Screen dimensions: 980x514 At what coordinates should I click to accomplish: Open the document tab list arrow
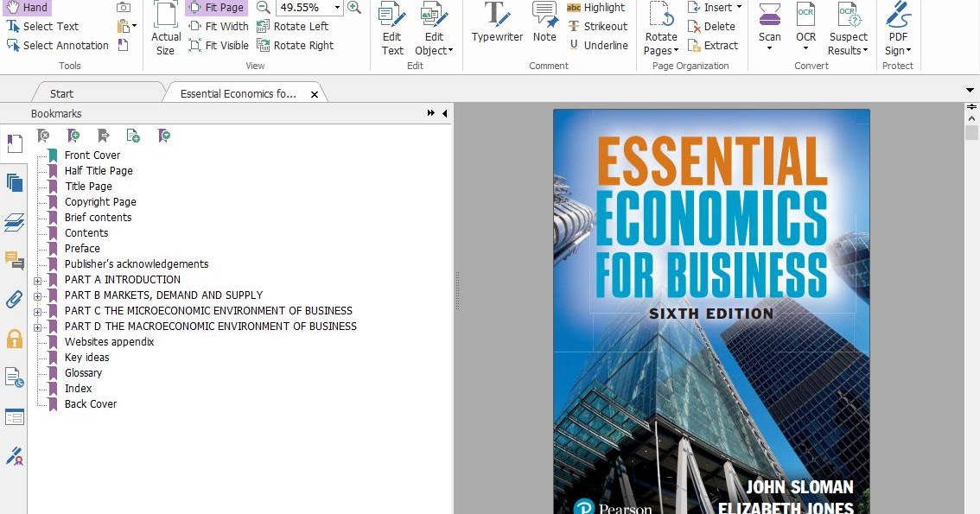(970, 91)
